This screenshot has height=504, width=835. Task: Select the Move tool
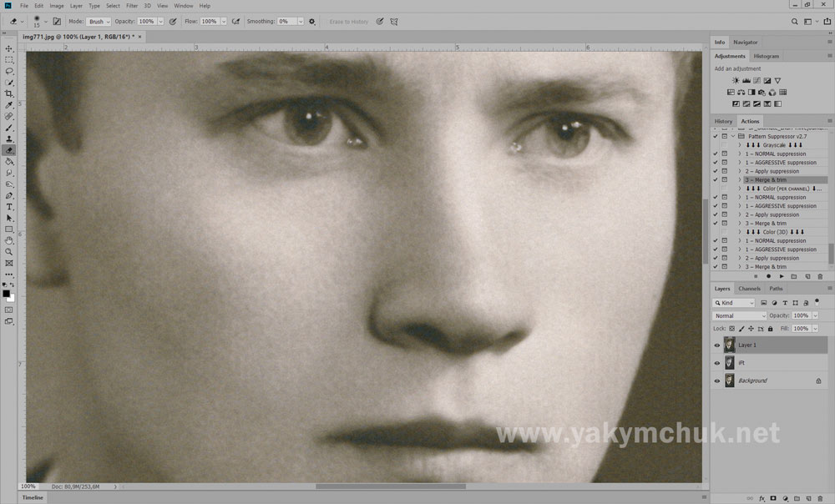tap(9, 48)
